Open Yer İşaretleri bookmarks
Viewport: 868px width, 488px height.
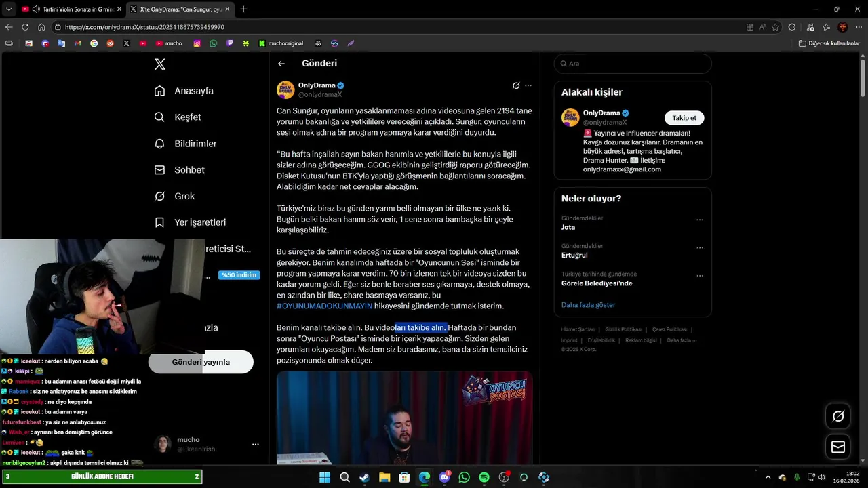click(x=190, y=222)
